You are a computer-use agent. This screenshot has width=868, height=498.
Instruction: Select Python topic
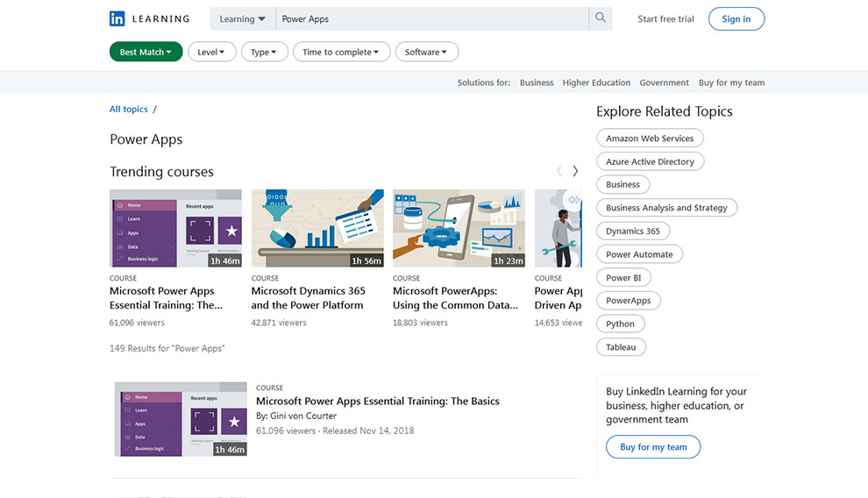point(620,324)
